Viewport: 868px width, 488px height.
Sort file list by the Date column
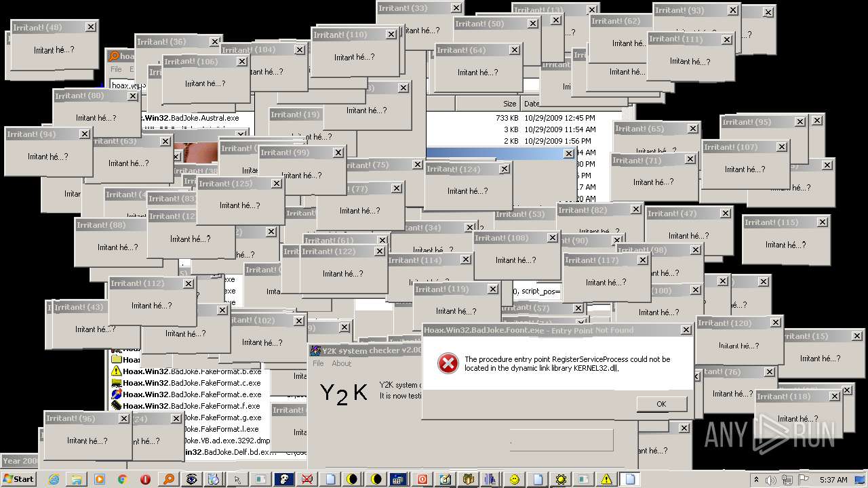coord(532,104)
